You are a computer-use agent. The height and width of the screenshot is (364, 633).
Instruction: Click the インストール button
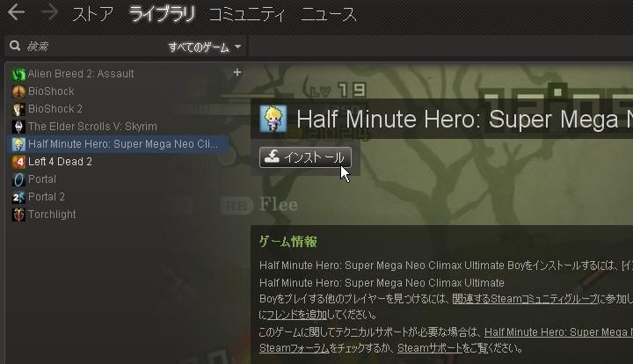tap(305, 157)
